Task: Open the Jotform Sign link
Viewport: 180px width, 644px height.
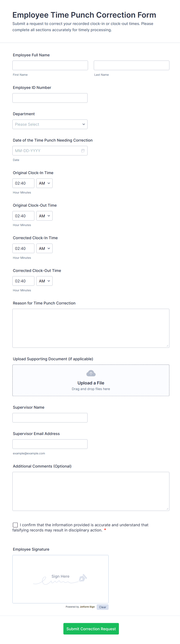Action: coord(87,607)
